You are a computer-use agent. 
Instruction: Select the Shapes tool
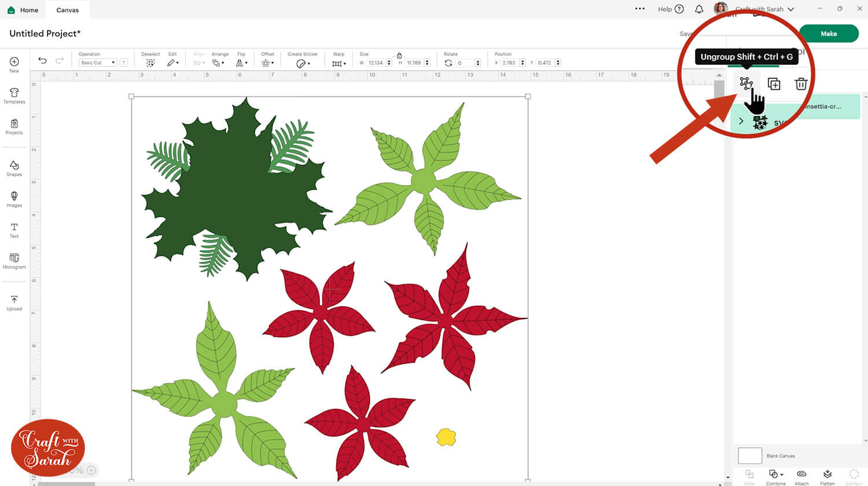point(14,169)
